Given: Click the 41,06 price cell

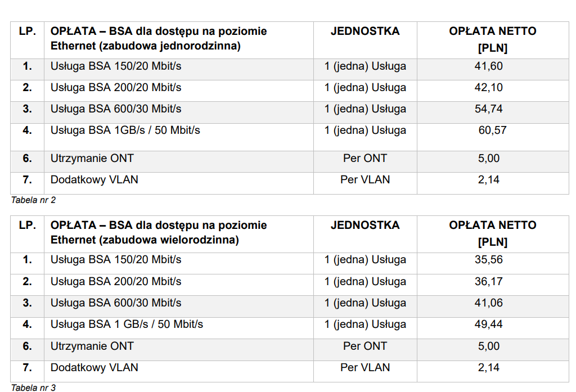Looking at the screenshot, I should [488, 303].
